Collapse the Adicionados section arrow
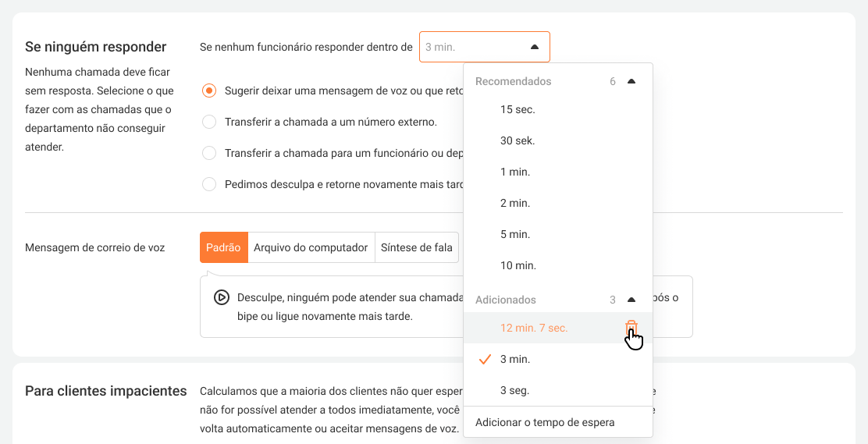The image size is (868, 444). (631, 300)
